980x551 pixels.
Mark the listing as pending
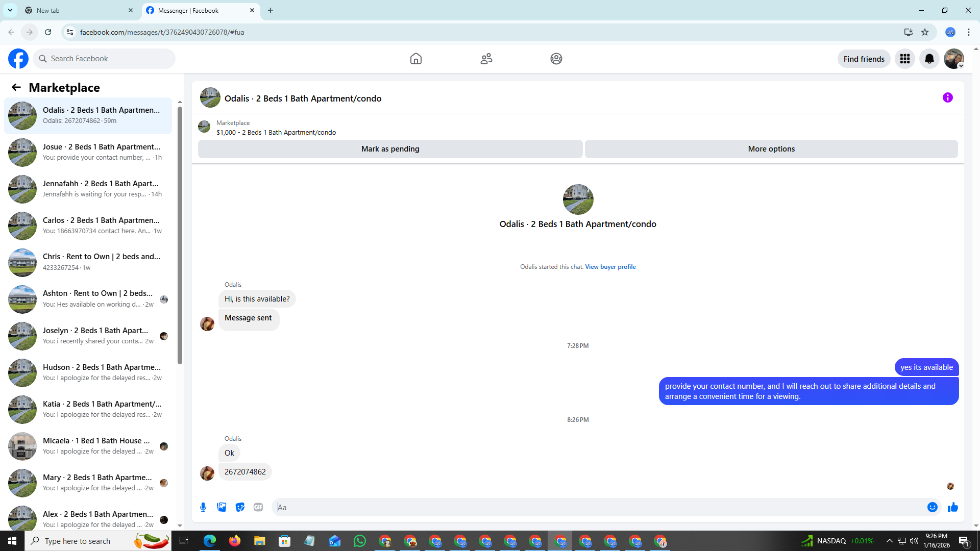390,149
